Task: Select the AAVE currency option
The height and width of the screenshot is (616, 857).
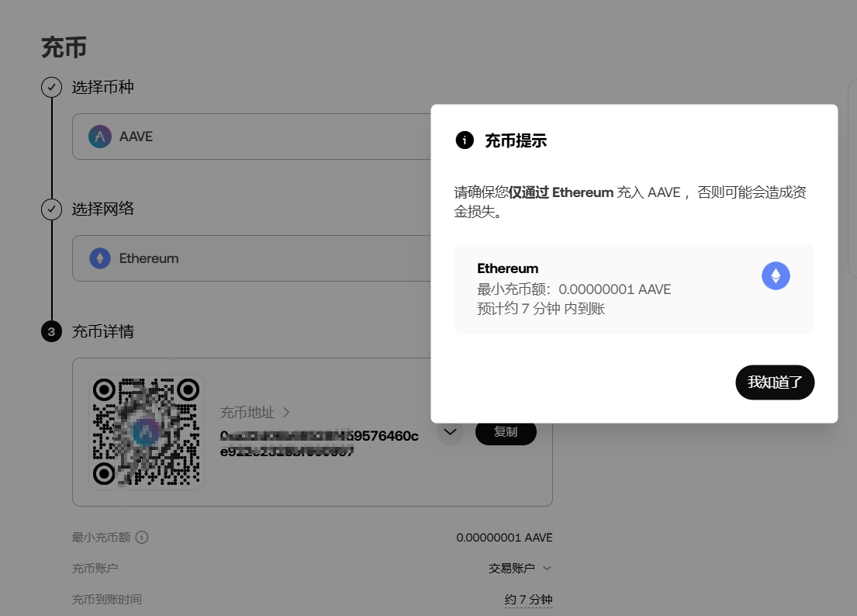Action: [x=312, y=137]
